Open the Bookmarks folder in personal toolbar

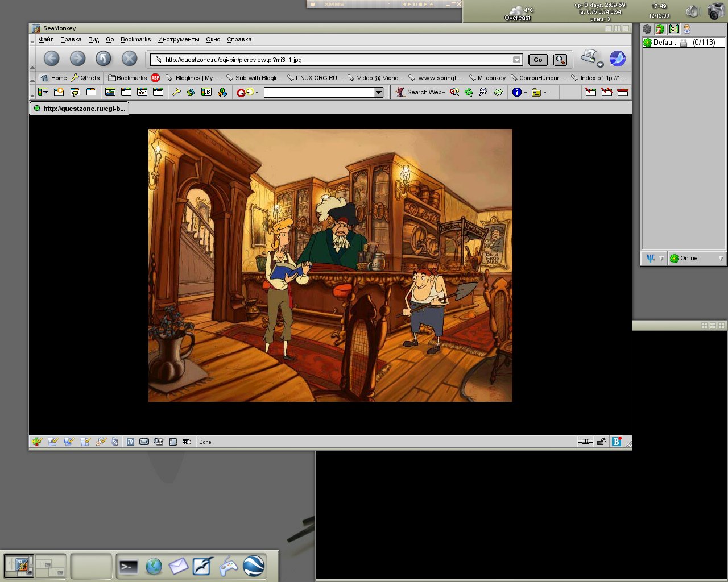pyautogui.click(x=127, y=78)
